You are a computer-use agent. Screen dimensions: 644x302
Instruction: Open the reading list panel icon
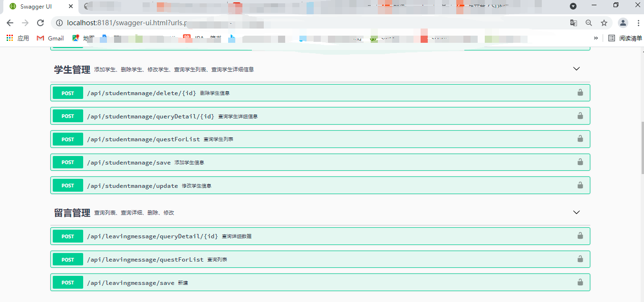[611, 38]
